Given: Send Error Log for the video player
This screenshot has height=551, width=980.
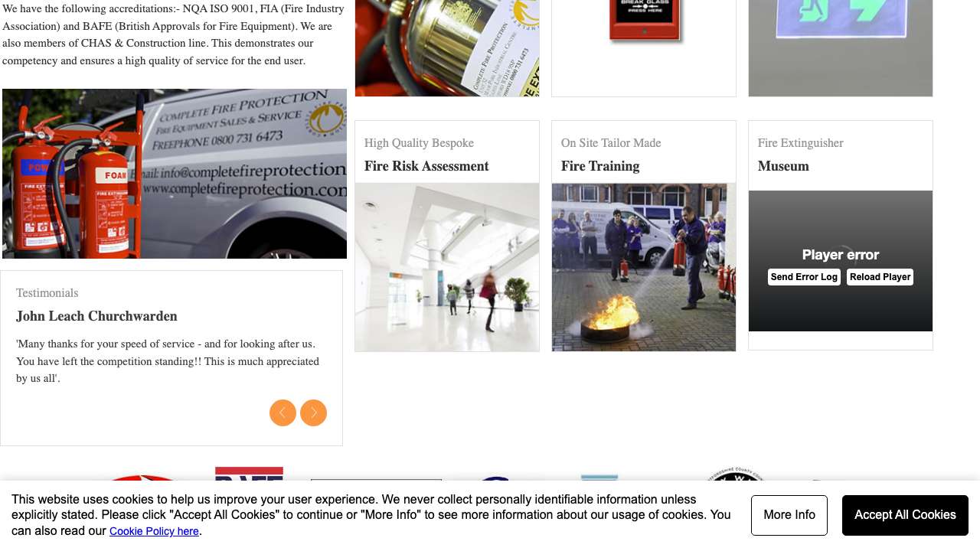Looking at the screenshot, I should (x=804, y=277).
